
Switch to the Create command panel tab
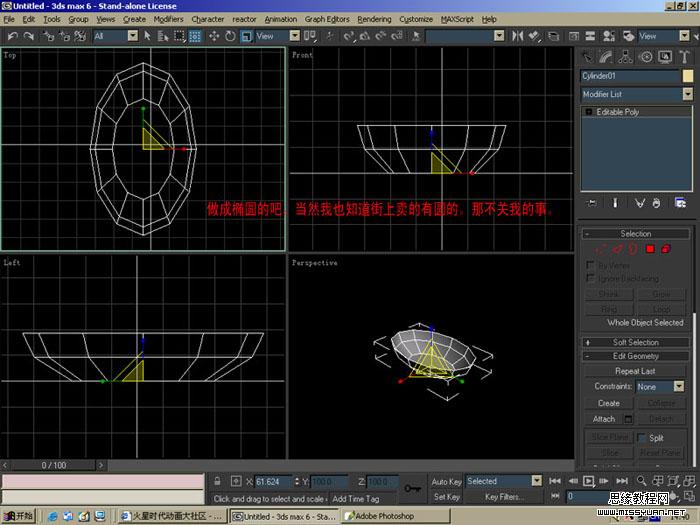587,57
